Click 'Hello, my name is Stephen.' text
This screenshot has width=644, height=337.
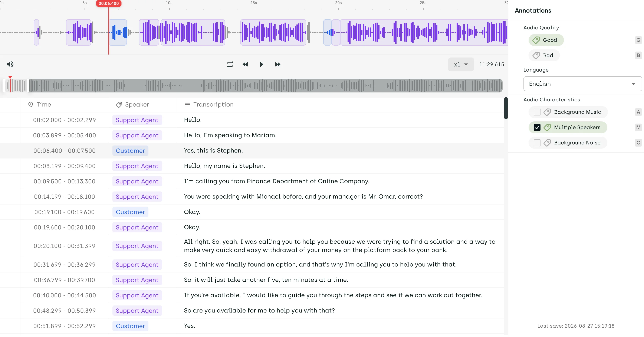tap(224, 166)
